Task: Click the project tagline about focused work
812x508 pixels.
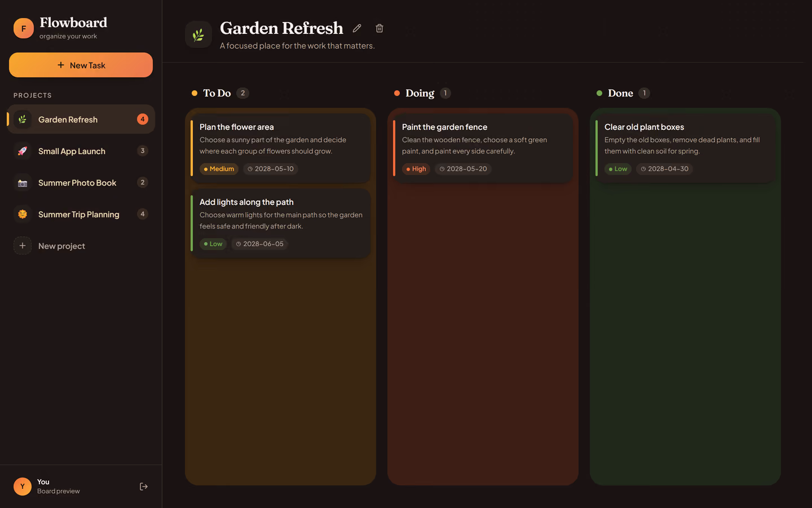Action: [297, 46]
